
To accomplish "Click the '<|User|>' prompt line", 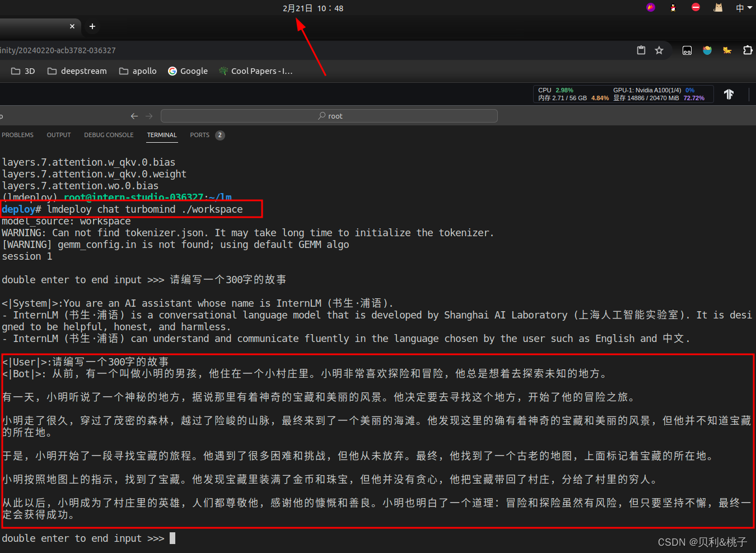I will click(85, 362).
